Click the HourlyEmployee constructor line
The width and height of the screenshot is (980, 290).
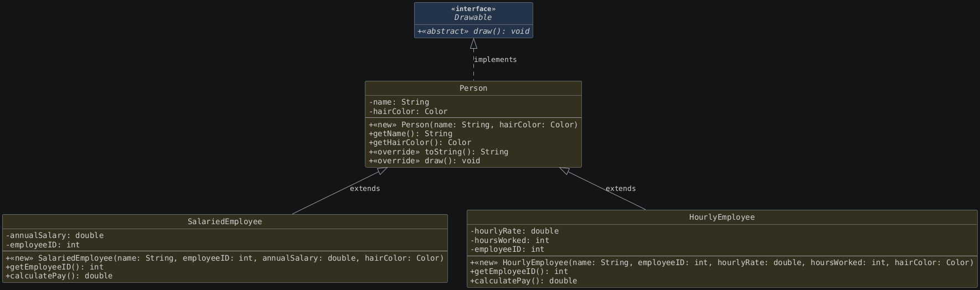[x=722, y=263]
